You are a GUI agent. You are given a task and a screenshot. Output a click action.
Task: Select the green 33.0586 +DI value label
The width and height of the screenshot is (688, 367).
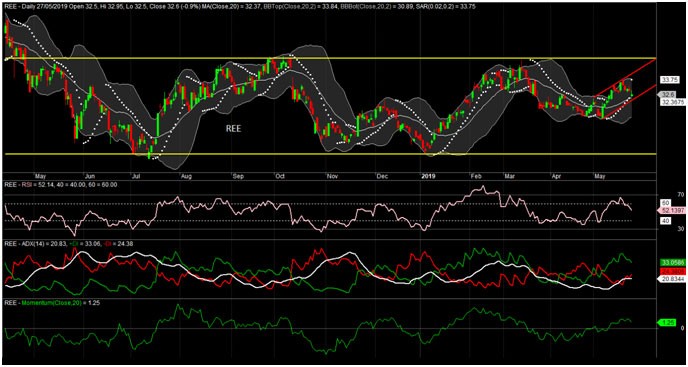coord(671,263)
